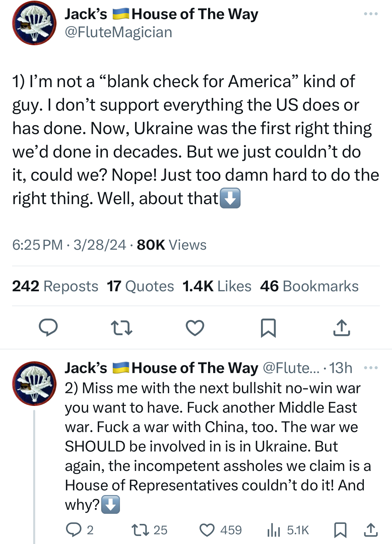Share the main tweet
392x544 pixels.
[x=341, y=327]
